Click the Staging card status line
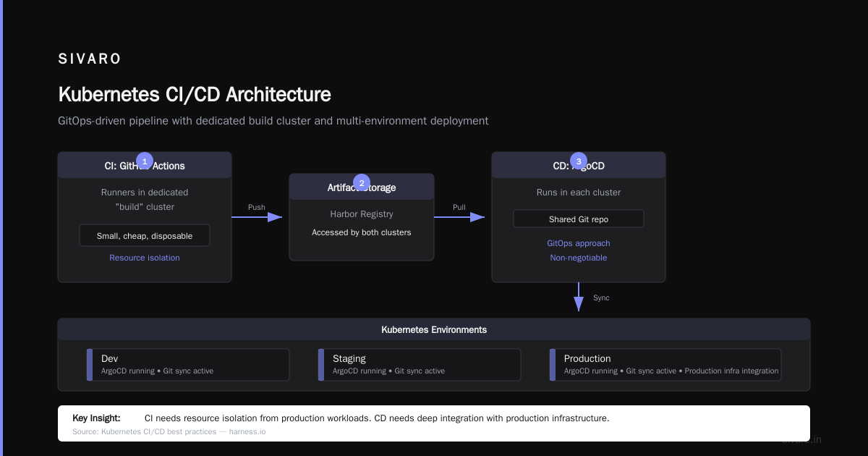The image size is (868, 456). point(388,371)
